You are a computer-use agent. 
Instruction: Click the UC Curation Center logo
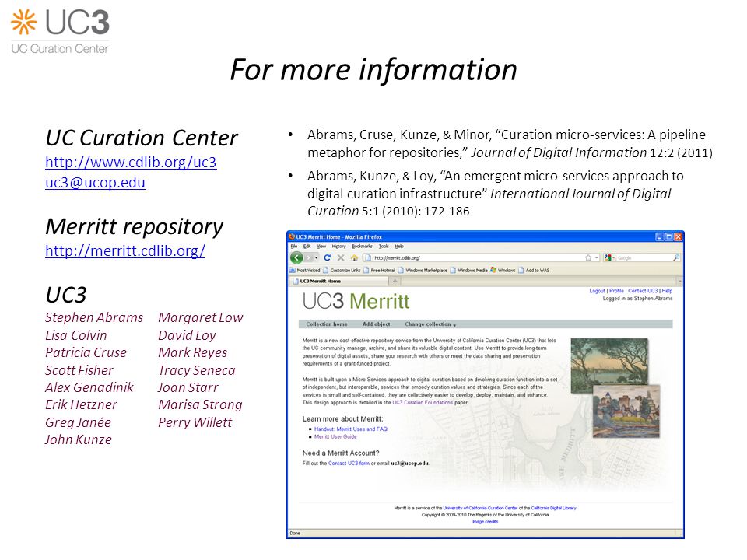coord(60,31)
